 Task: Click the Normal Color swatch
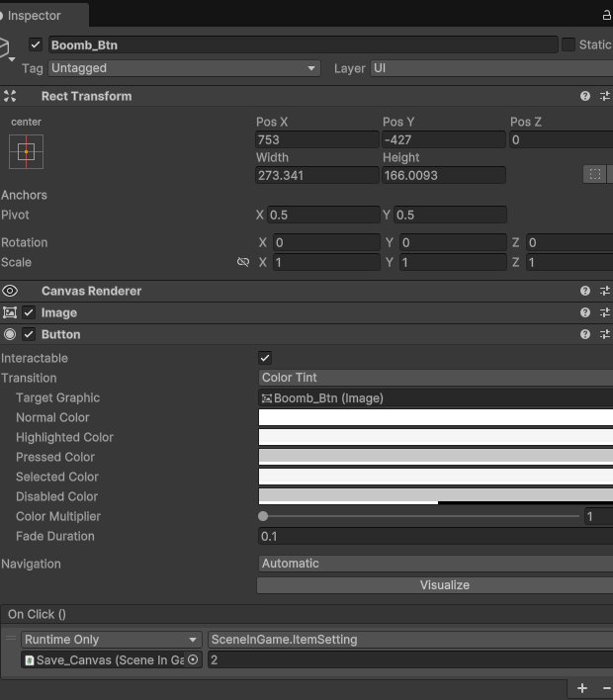pyautogui.click(x=436, y=417)
